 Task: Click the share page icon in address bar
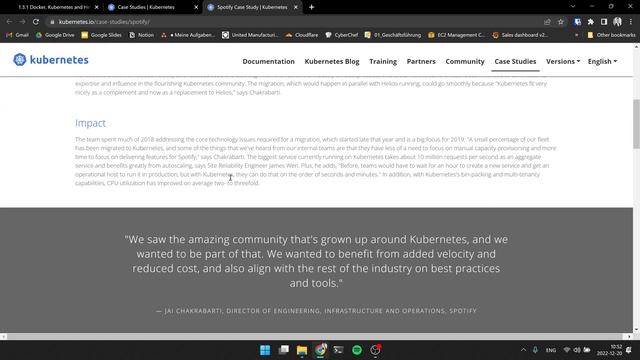[x=547, y=22]
